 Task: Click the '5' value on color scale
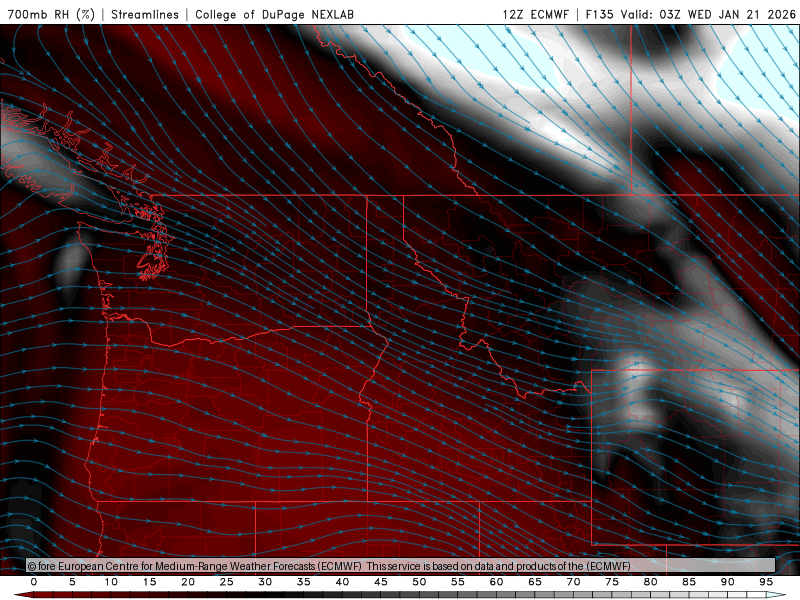click(72, 582)
